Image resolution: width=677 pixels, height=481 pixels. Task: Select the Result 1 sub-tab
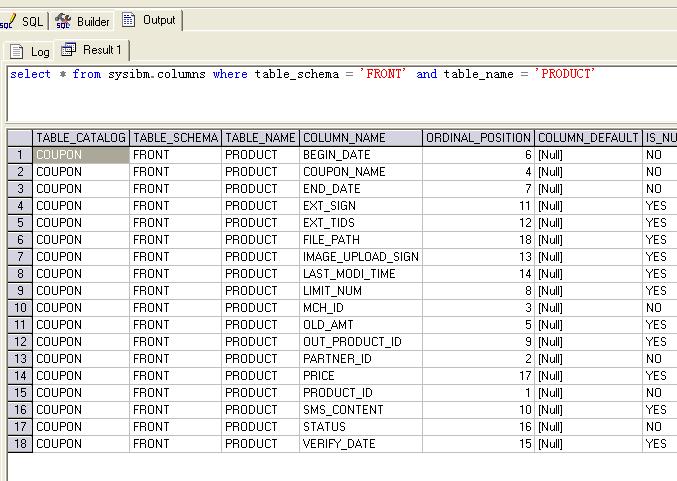click(x=93, y=50)
